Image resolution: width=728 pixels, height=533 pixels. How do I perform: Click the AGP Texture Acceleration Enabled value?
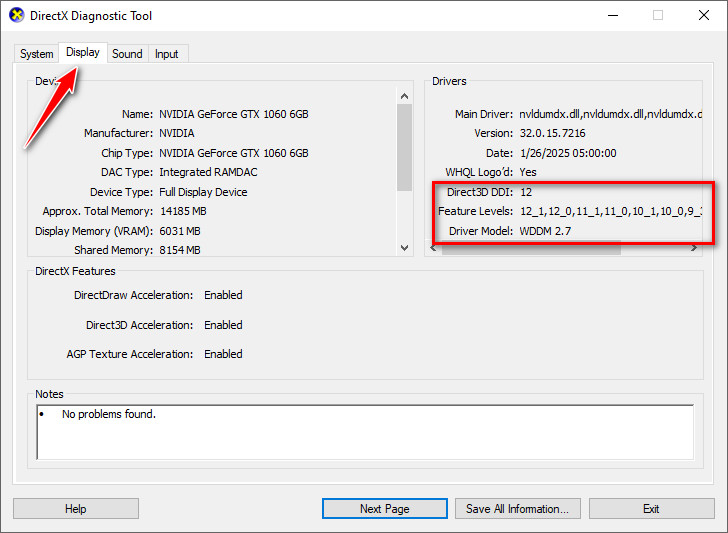pyautogui.click(x=223, y=354)
